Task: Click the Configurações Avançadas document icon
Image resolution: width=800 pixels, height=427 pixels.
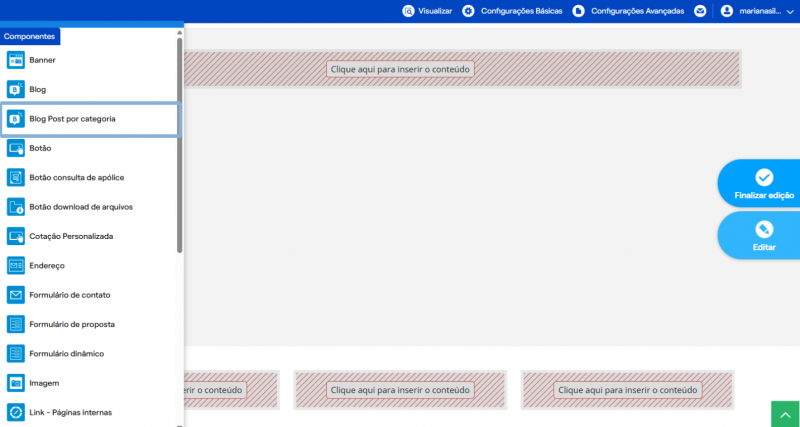Action: 578,11
